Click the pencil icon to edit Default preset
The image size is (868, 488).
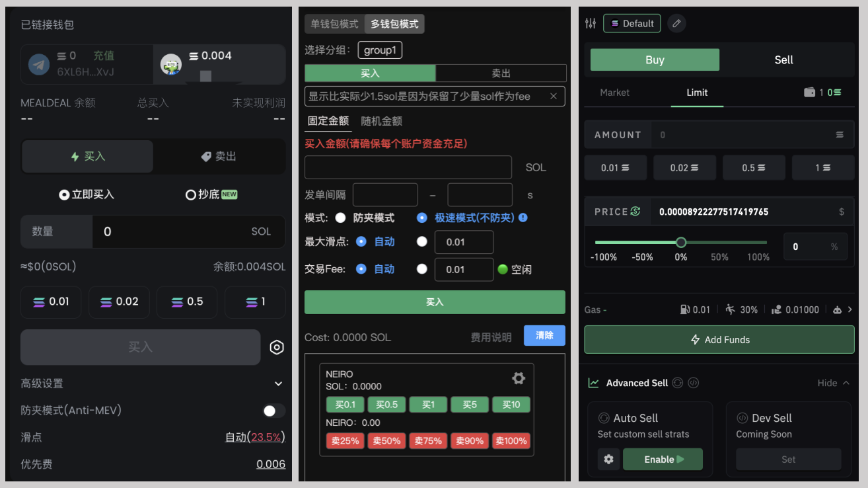coord(676,22)
